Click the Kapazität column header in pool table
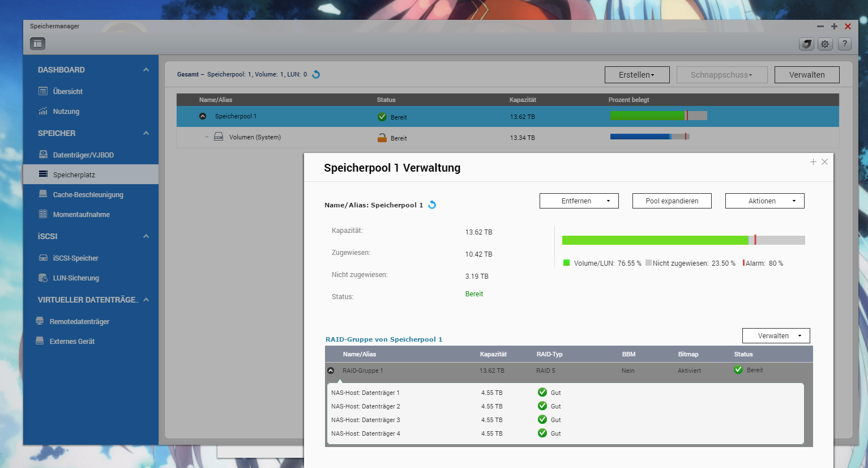Screen dimensions: 868x468 click(x=523, y=100)
